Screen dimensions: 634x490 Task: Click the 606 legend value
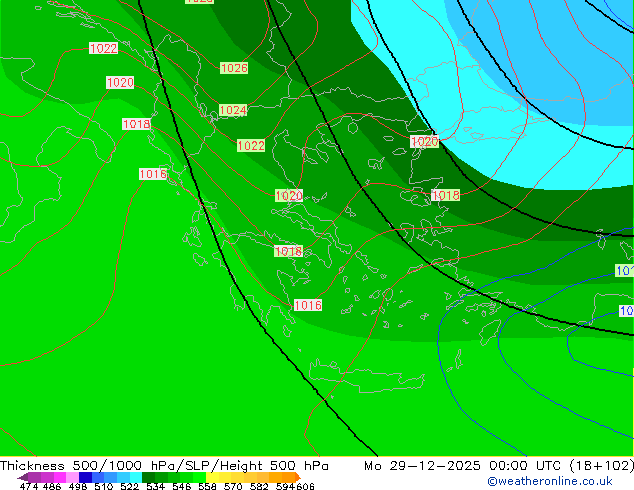[x=305, y=486]
